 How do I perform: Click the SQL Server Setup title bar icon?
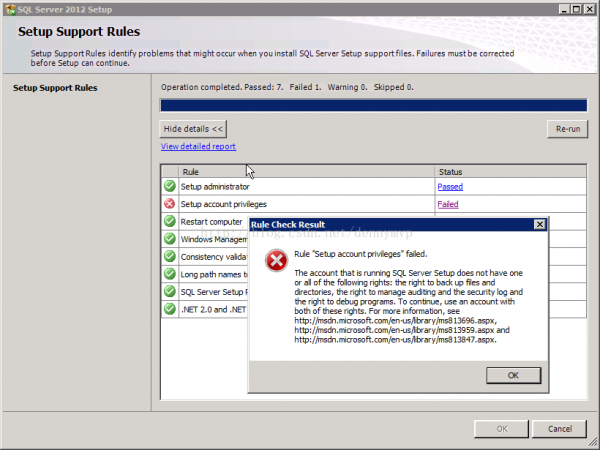coord(10,9)
